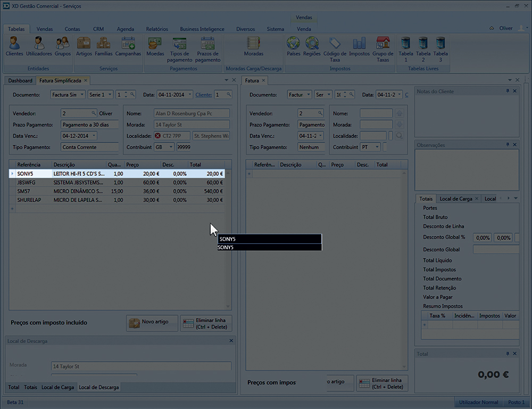Open Grupo de Taxas icon
This screenshot has width=532, height=409.
coord(383,49)
